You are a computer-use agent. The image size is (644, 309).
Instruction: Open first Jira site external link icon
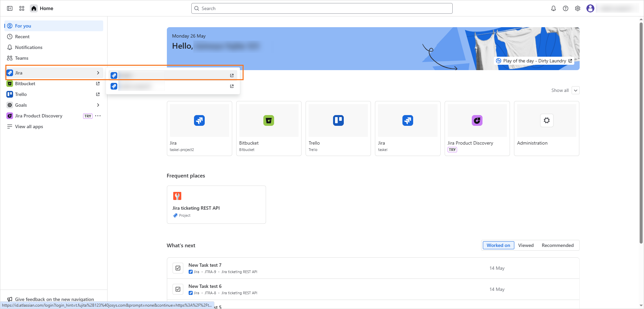(x=232, y=75)
